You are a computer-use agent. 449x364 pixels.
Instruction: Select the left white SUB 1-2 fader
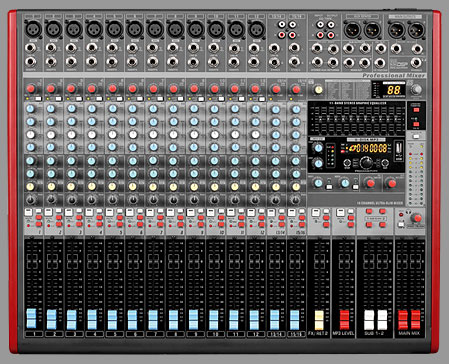pos(369,320)
